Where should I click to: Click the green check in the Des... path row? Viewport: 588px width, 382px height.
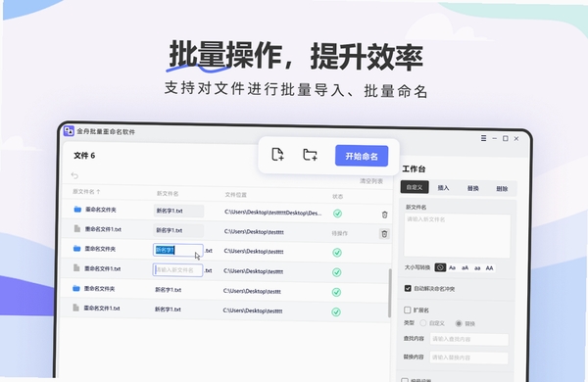[337, 214]
